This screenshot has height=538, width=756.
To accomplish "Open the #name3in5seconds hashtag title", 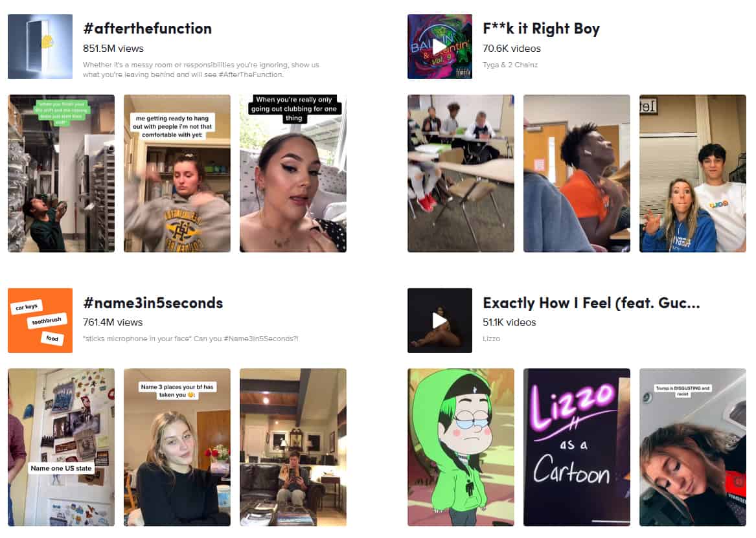I will pos(153,302).
